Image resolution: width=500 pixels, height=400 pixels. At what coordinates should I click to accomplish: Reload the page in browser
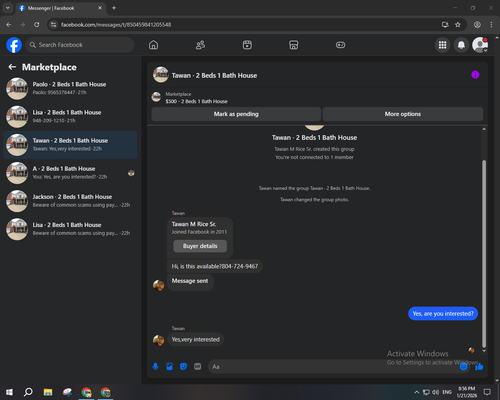point(37,25)
